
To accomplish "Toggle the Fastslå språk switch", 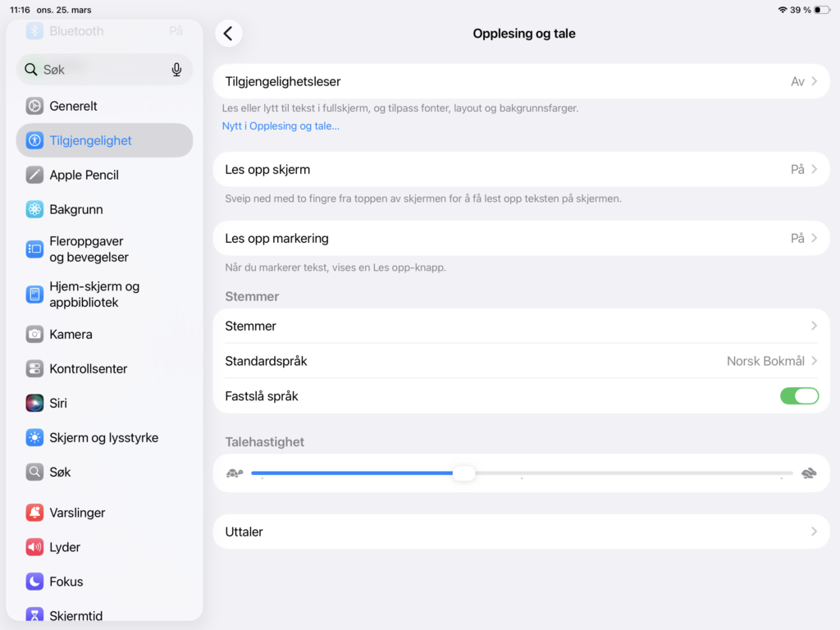I will coord(799,396).
